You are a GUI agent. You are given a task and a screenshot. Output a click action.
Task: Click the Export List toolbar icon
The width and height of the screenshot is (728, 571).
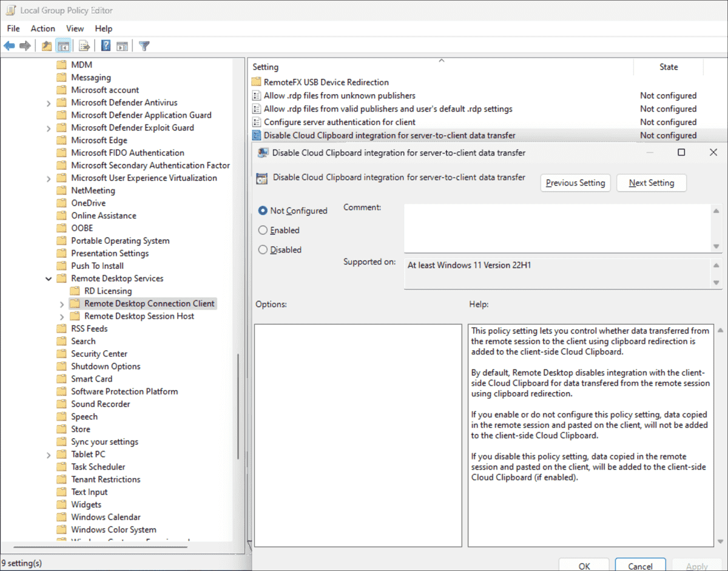pos(84,46)
